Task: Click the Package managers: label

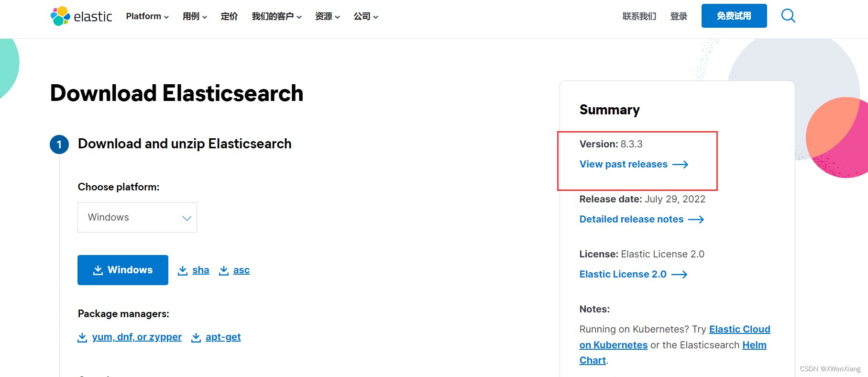Action: point(123,314)
